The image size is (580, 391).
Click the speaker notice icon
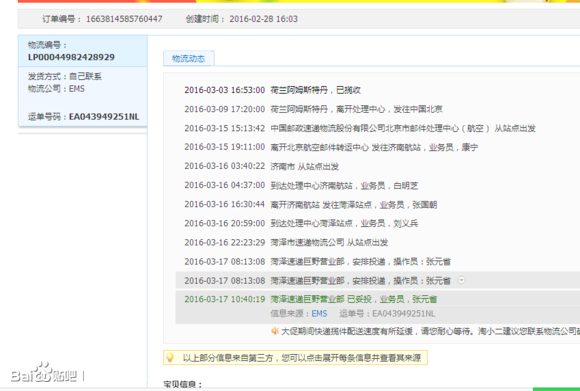coord(274,331)
